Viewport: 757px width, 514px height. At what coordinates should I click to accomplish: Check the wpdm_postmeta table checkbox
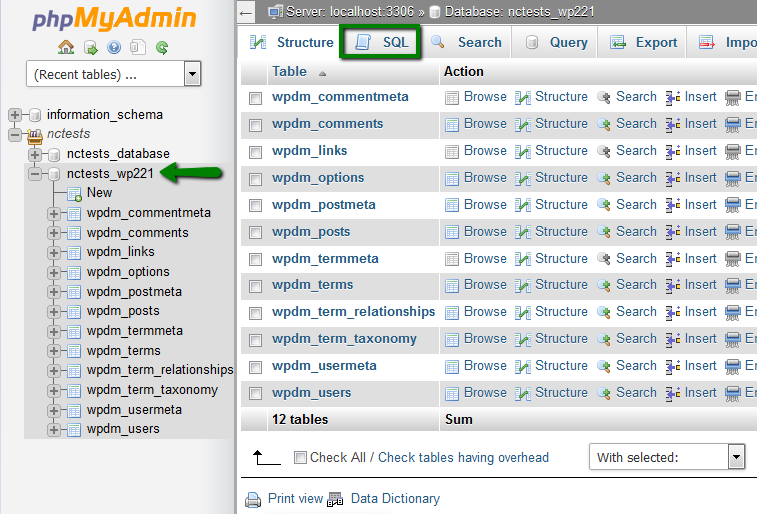pyautogui.click(x=255, y=206)
